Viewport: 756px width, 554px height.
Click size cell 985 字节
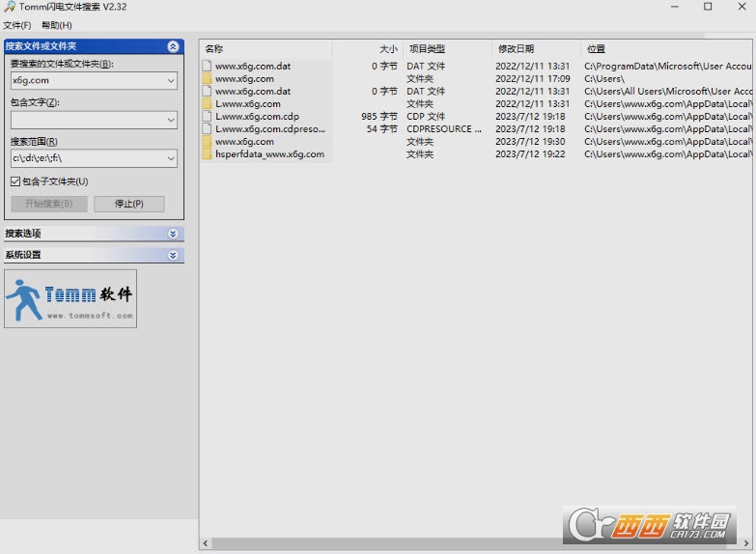coord(379,116)
